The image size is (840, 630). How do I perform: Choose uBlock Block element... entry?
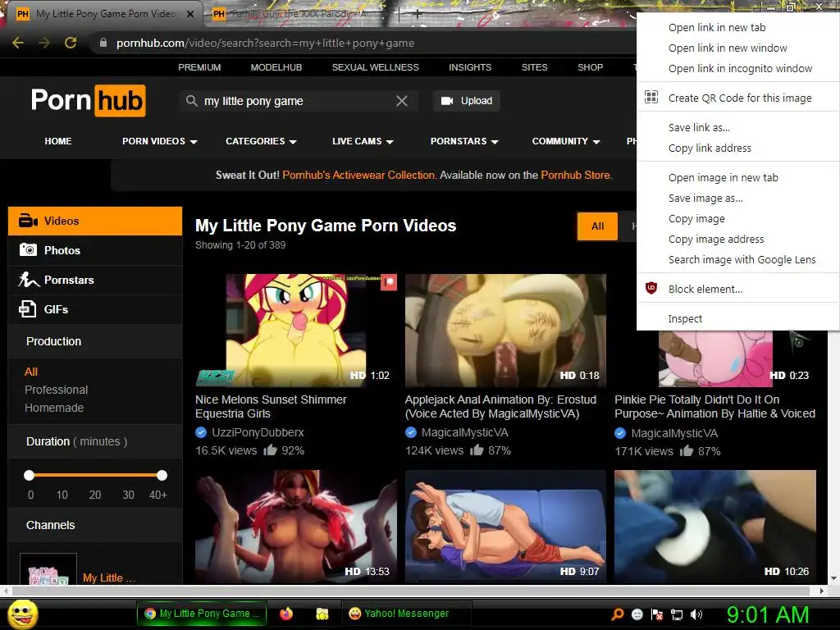[738, 289]
